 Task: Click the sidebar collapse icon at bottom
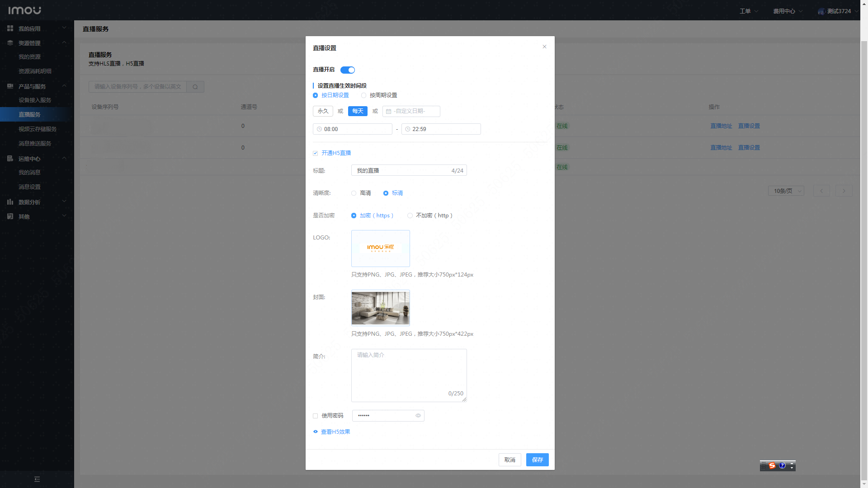pos(37,479)
